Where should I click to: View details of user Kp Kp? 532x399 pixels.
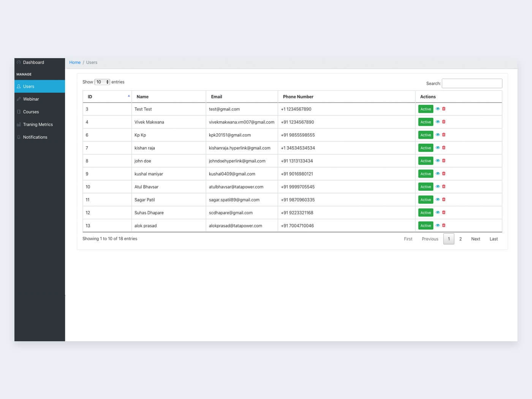(x=438, y=135)
